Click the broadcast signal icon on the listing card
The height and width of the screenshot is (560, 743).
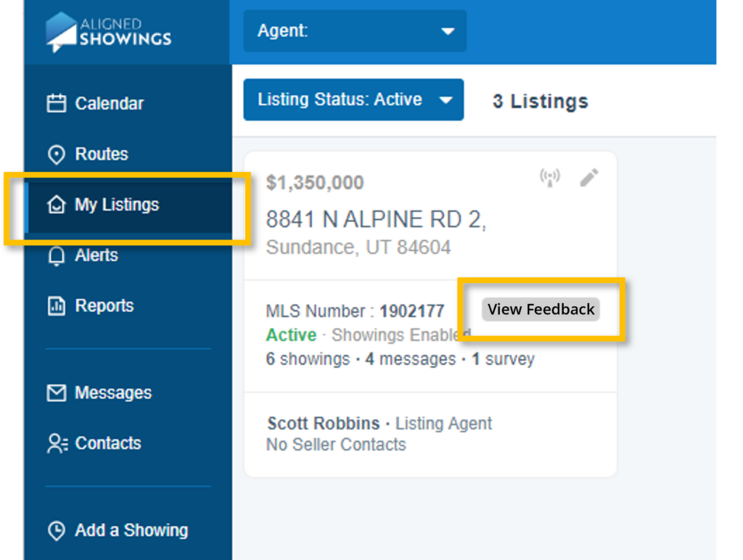pyautogui.click(x=550, y=178)
